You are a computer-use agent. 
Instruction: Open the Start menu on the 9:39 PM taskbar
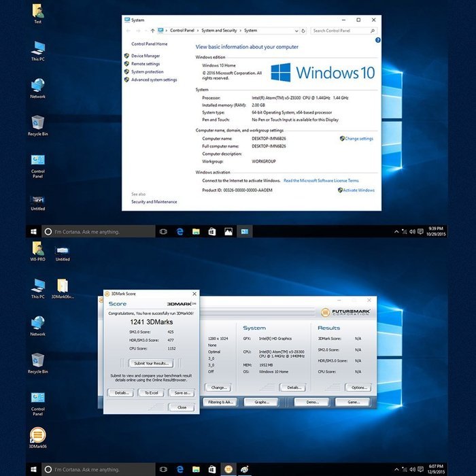click(33, 232)
